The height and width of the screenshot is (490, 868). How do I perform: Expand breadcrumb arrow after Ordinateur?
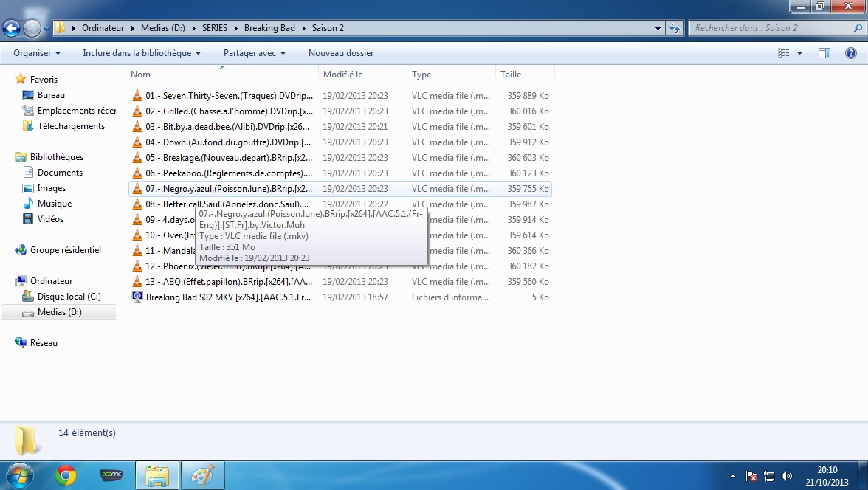[x=133, y=28]
